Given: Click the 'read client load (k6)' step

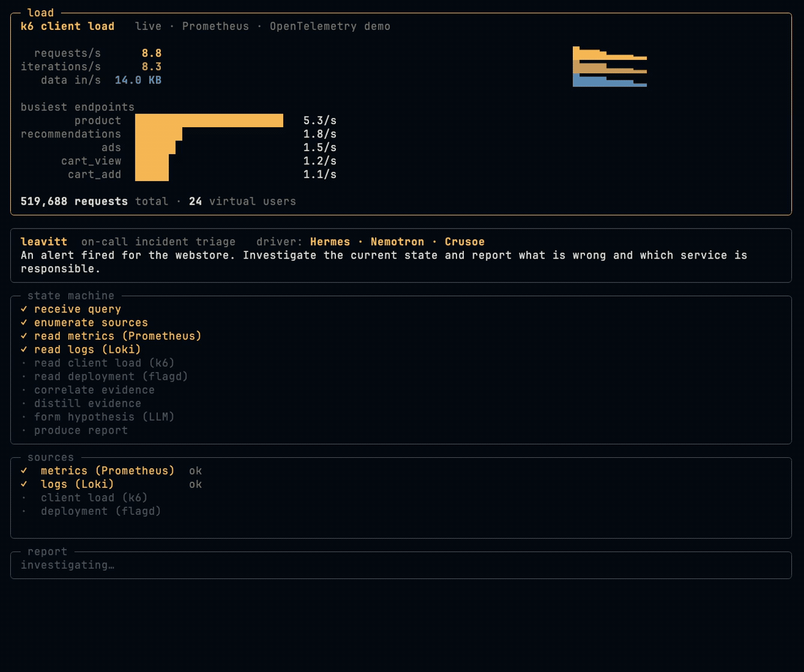Looking at the screenshot, I should click(x=104, y=362).
